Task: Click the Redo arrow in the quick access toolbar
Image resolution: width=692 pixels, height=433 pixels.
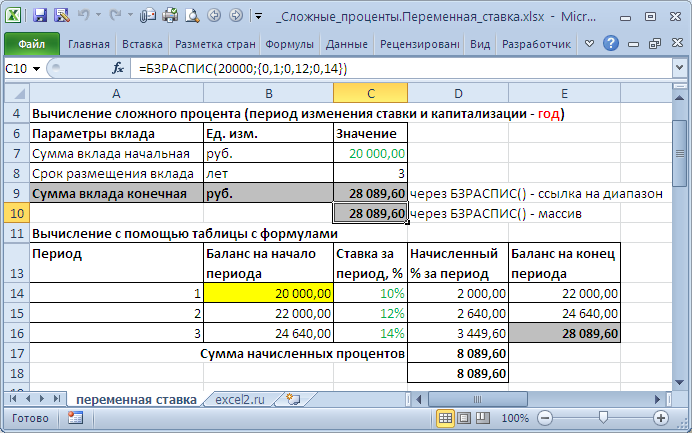Action: pos(116,15)
